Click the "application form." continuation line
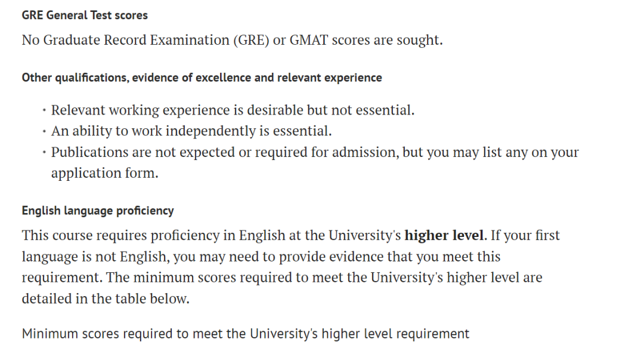This screenshot has width=644, height=345. pyautogui.click(x=104, y=173)
